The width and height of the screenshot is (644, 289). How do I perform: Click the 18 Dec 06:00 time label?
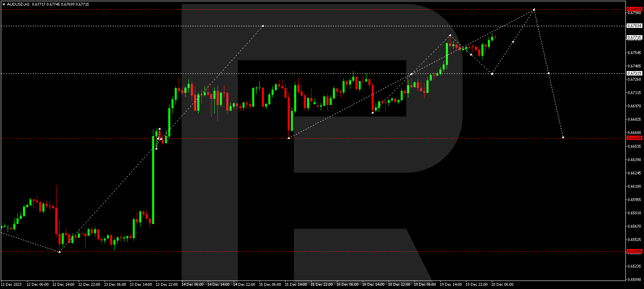(347, 285)
